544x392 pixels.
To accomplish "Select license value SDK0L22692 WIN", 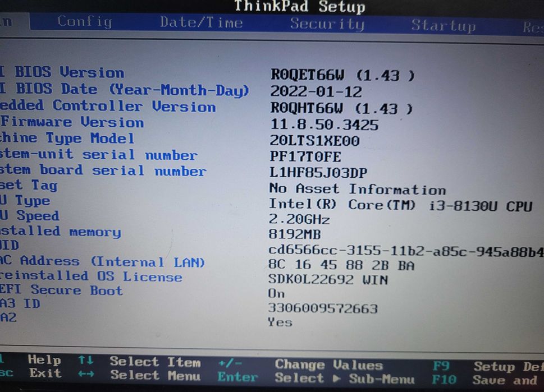I will tap(328, 279).
